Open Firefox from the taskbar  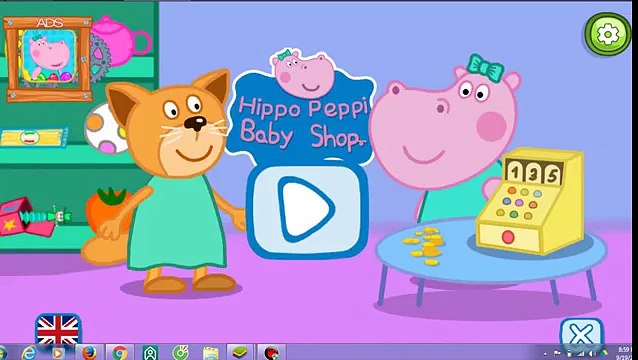click(89, 353)
